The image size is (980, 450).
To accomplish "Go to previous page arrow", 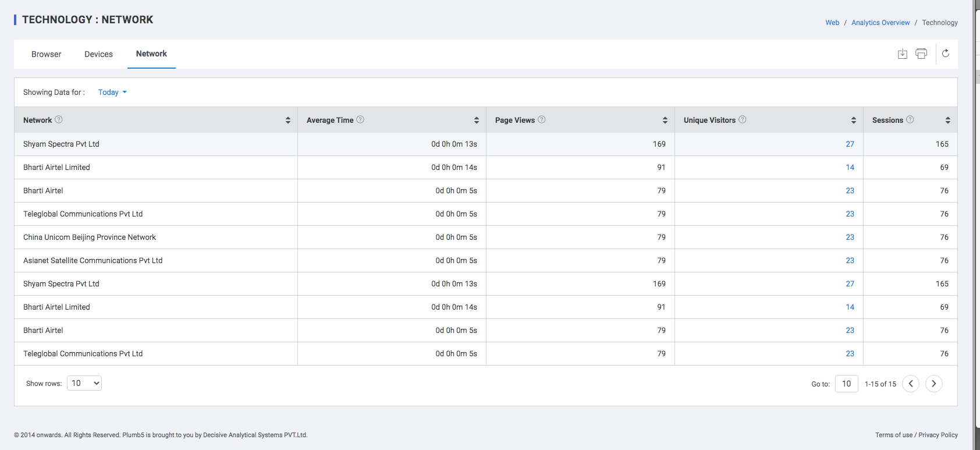I will click(x=911, y=384).
